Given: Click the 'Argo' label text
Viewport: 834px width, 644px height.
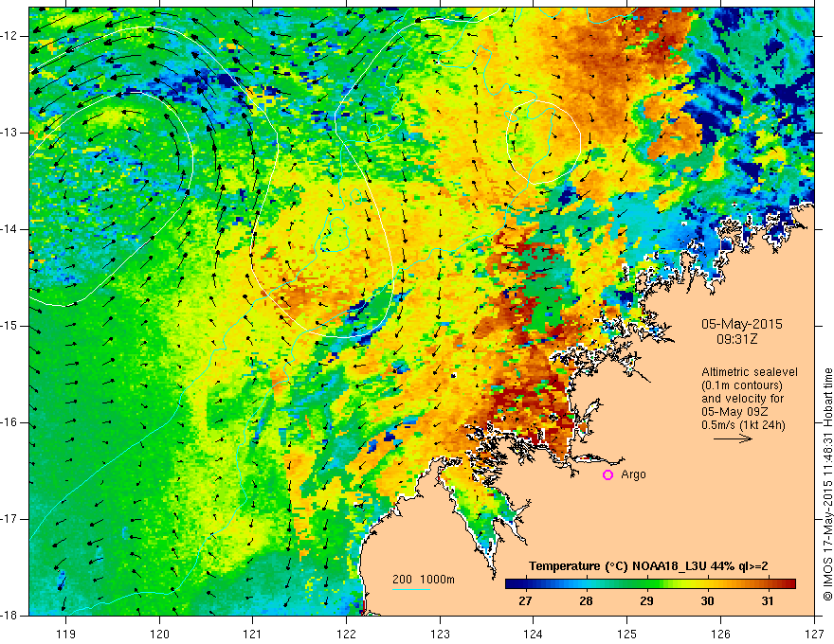Looking at the screenshot, I should point(633,474).
